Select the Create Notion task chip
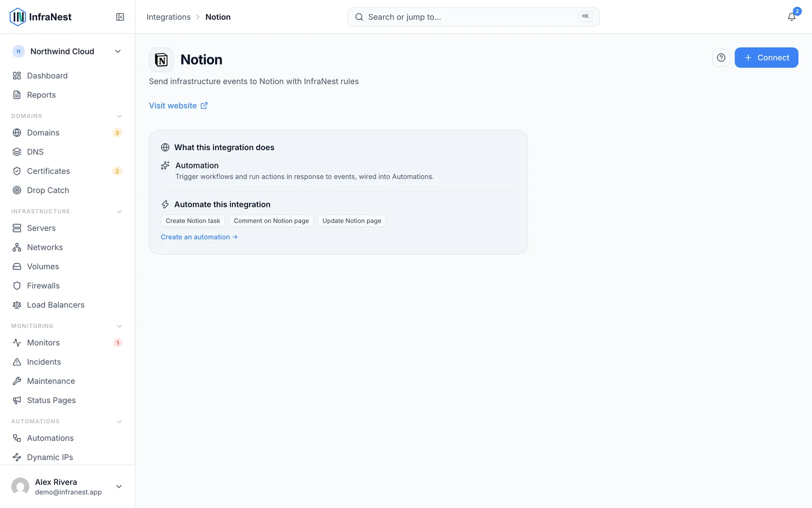812x508 pixels. [193, 221]
